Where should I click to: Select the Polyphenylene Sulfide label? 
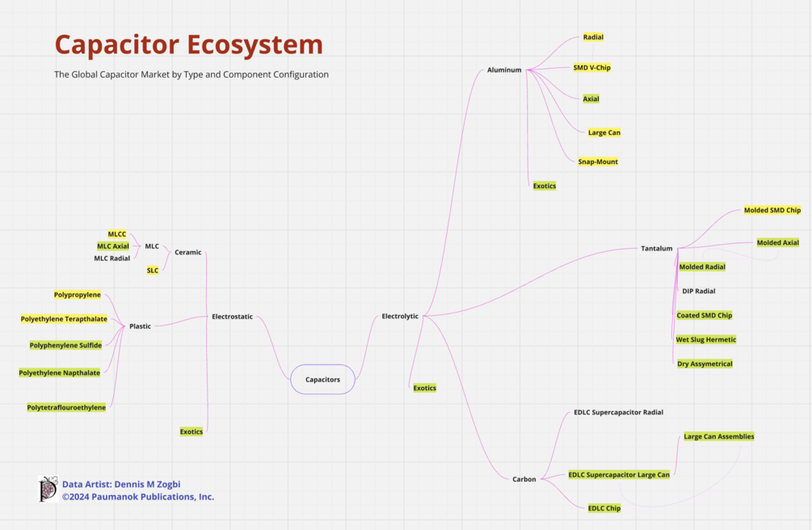pos(65,346)
